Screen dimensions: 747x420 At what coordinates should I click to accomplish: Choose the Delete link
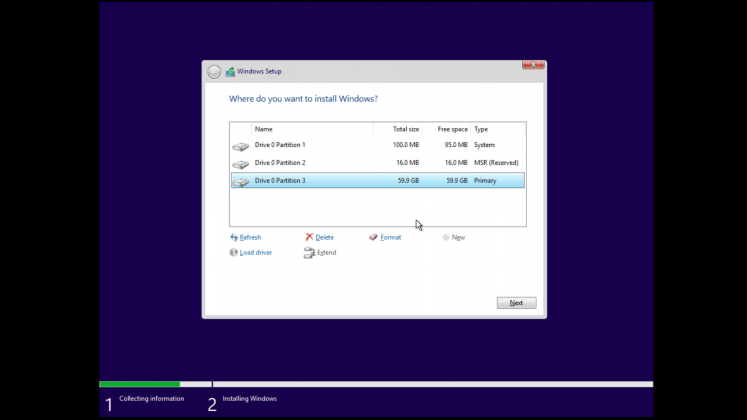click(x=324, y=237)
